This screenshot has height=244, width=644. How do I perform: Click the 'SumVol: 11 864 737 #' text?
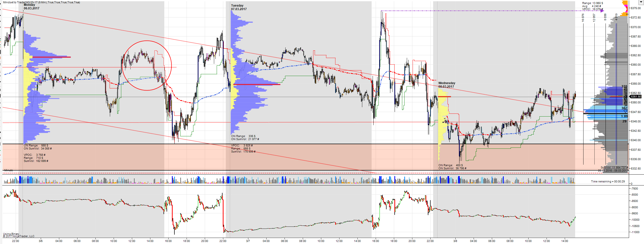point(614,167)
